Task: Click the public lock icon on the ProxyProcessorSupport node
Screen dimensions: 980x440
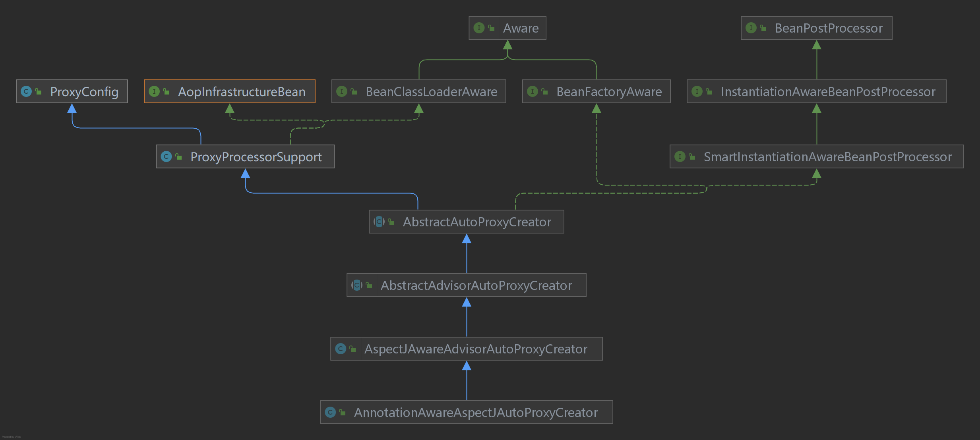Action: [x=178, y=156]
